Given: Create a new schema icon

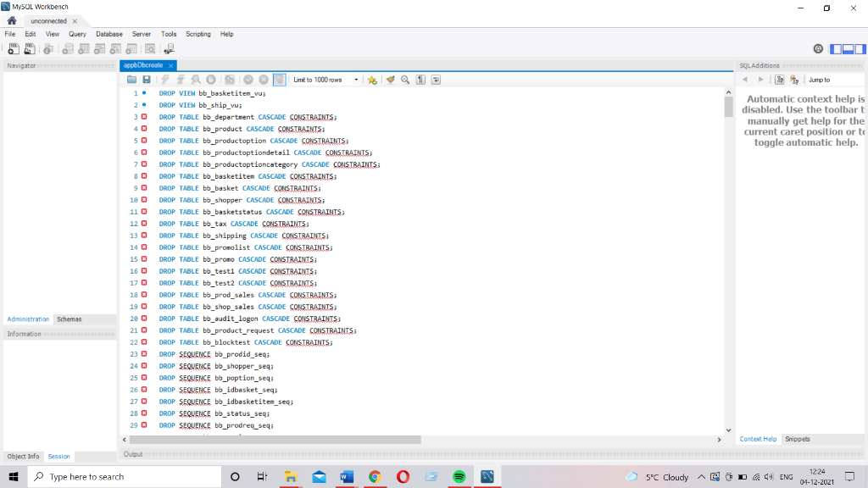Looking at the screenshot, I should click(x=68, y=49).
